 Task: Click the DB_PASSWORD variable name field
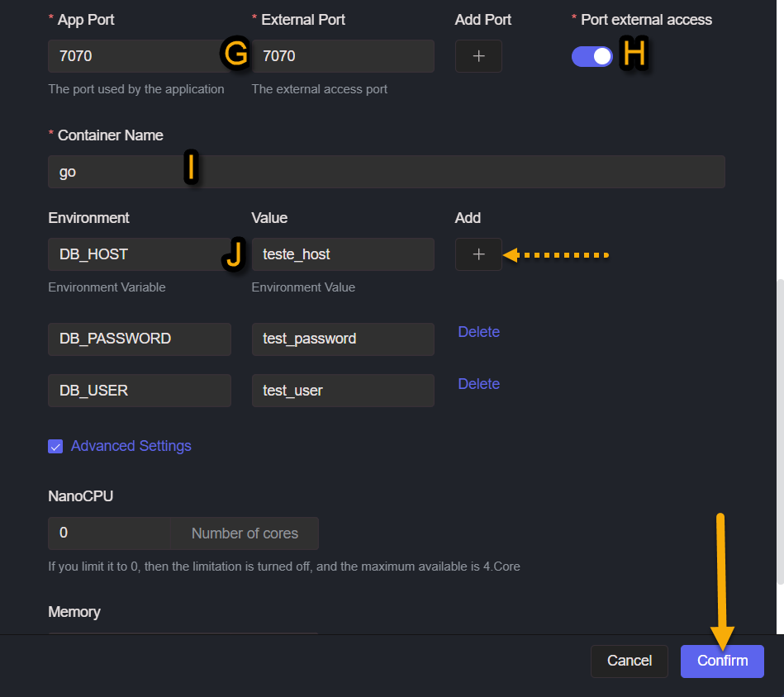click(x=139, y=339)
